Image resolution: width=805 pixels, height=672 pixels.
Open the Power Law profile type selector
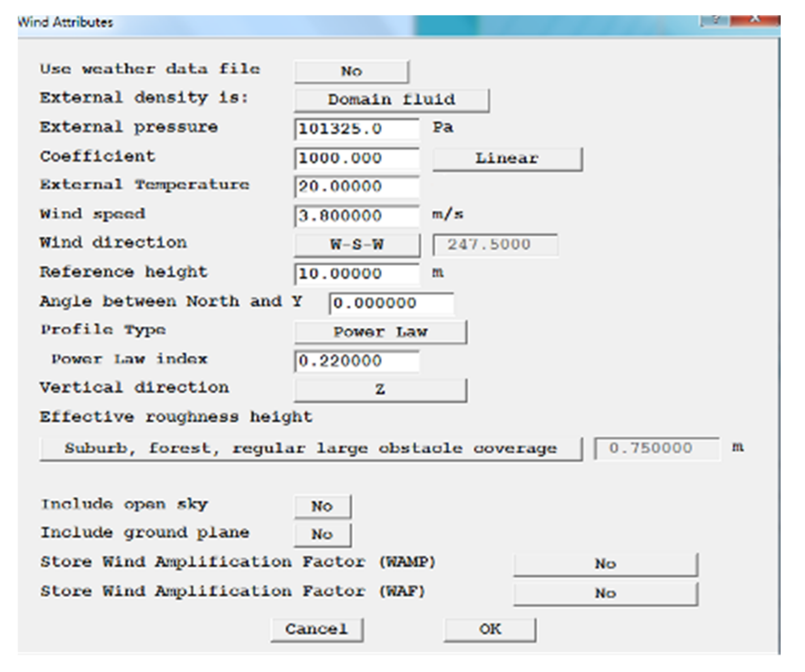[x=380, y=332]
